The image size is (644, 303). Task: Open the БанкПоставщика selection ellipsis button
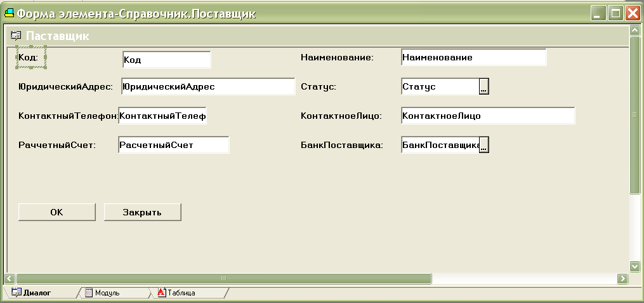[x=484, y=145]
